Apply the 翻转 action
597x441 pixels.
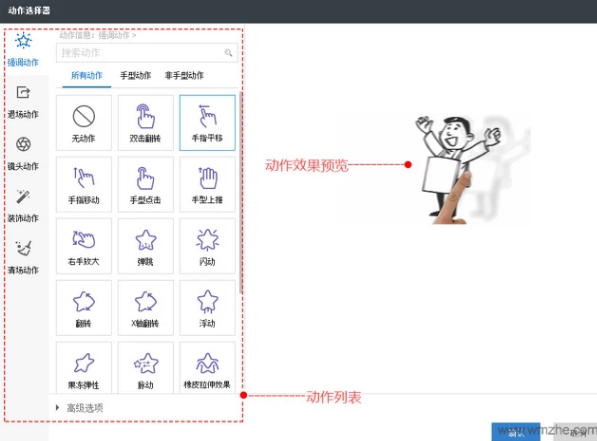(x=84, y=308)
